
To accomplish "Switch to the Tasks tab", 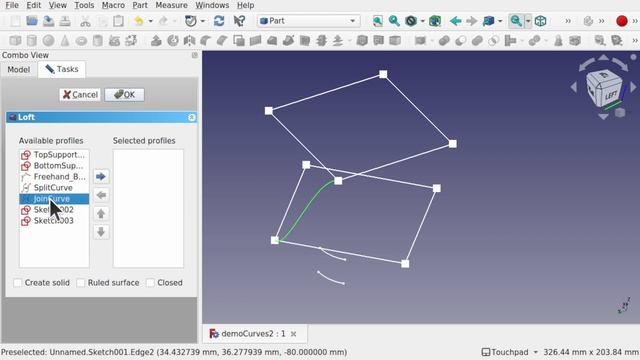I will tap(62, 69).
